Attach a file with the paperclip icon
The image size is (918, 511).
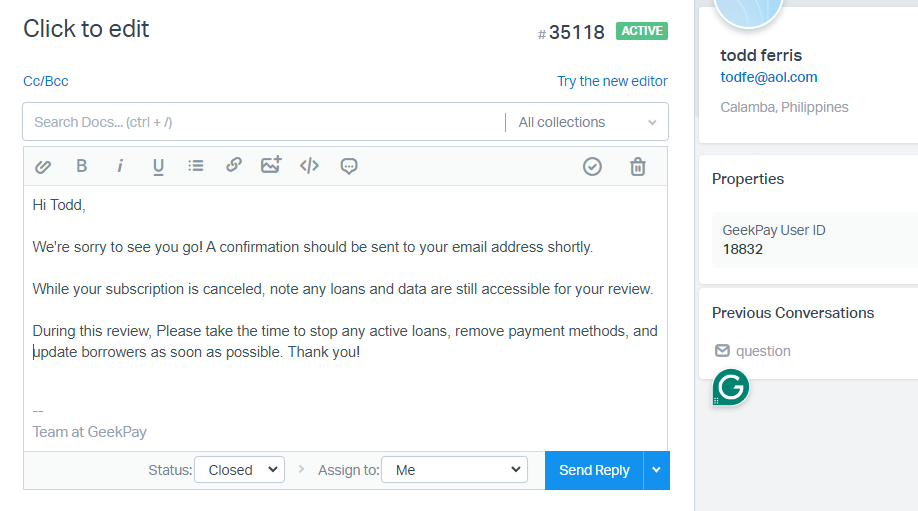43,166
